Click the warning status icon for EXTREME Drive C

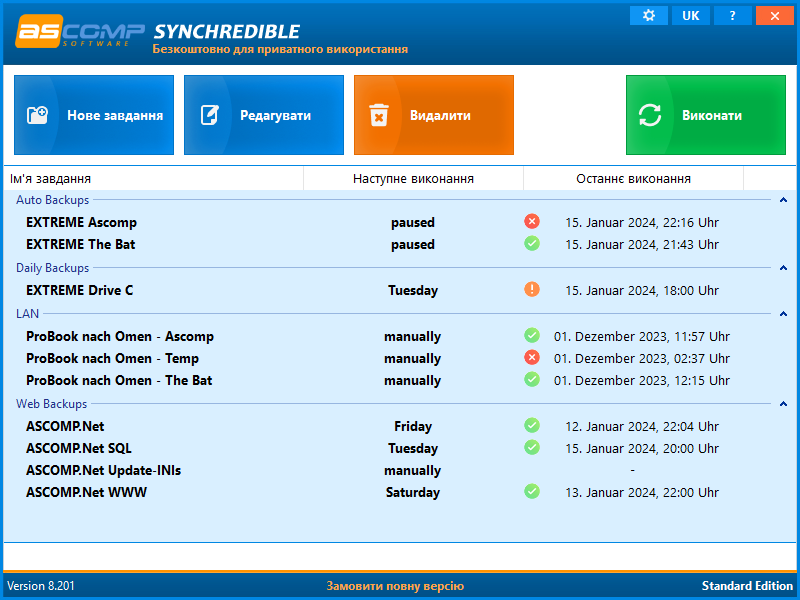(x=532, y=289)
